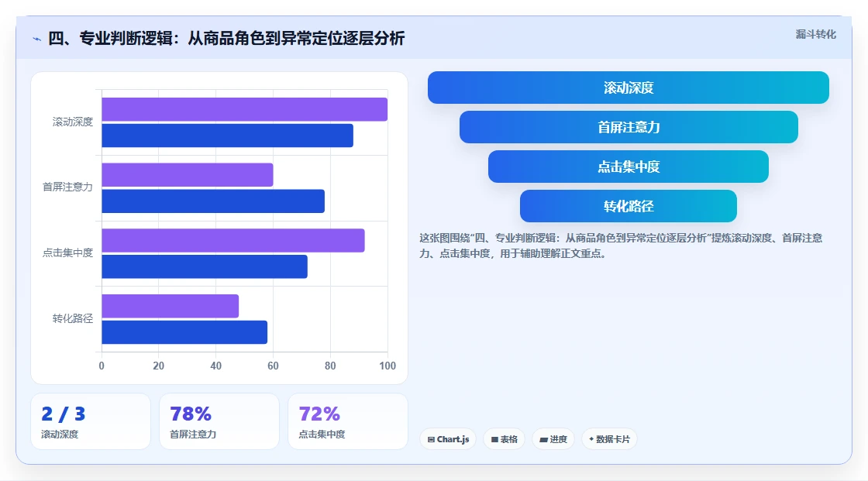The width and height of the screenshot is (868, 481).
Task: Click the 漏斗转化 label in the header
Action: [815, 34]
